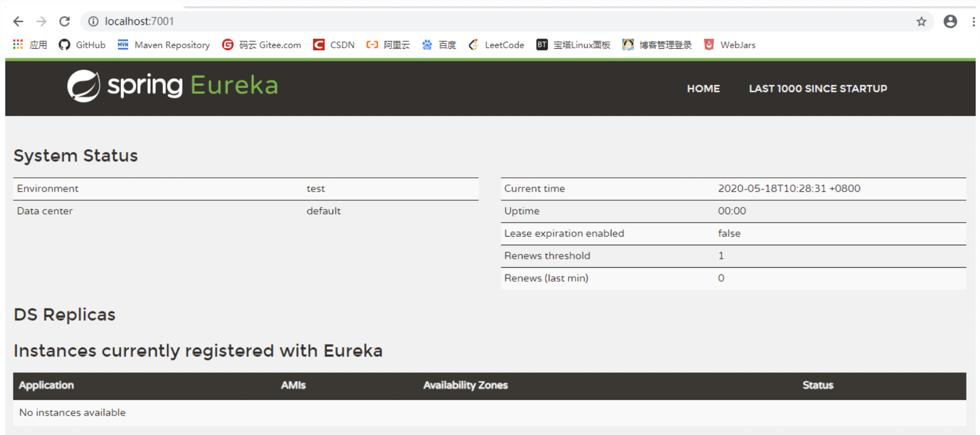The image size is (980, 435).
Task: Go forward with the browser forward arrow
Action: coord(42,22)
